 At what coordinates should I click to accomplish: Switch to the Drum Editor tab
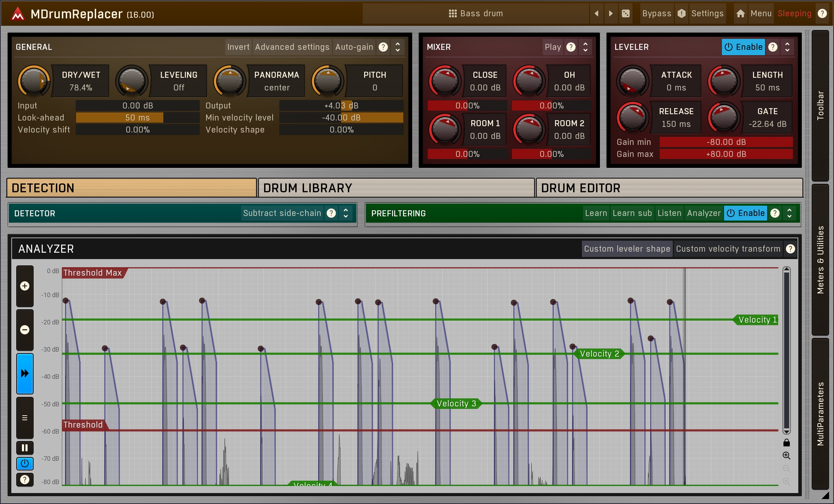tap(669, 188)
